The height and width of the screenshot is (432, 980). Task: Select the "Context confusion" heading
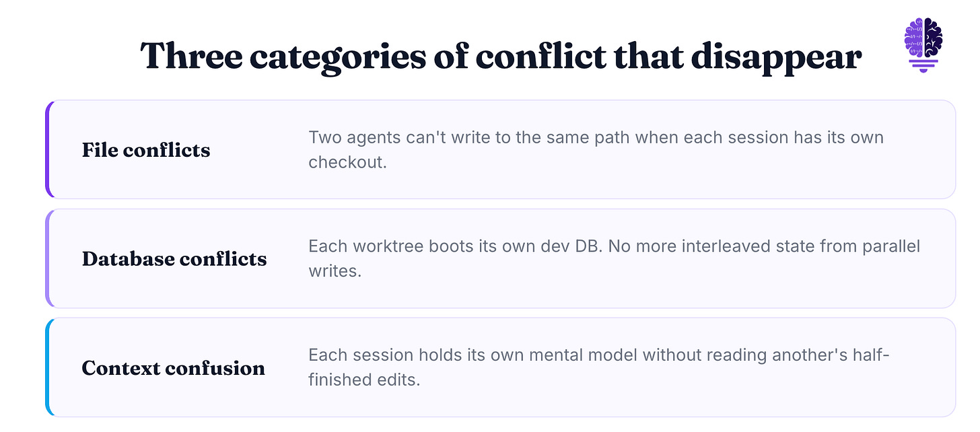(174, 368)
